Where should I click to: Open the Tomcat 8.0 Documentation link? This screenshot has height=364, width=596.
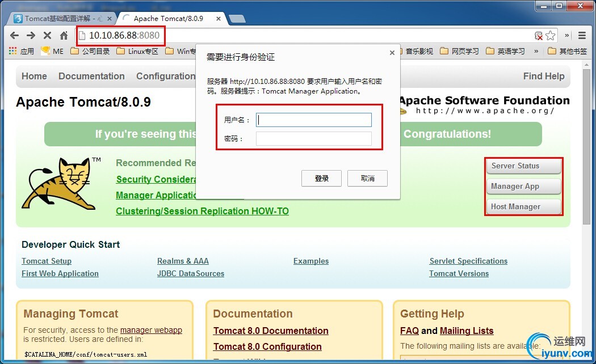(x=271, y=331)
